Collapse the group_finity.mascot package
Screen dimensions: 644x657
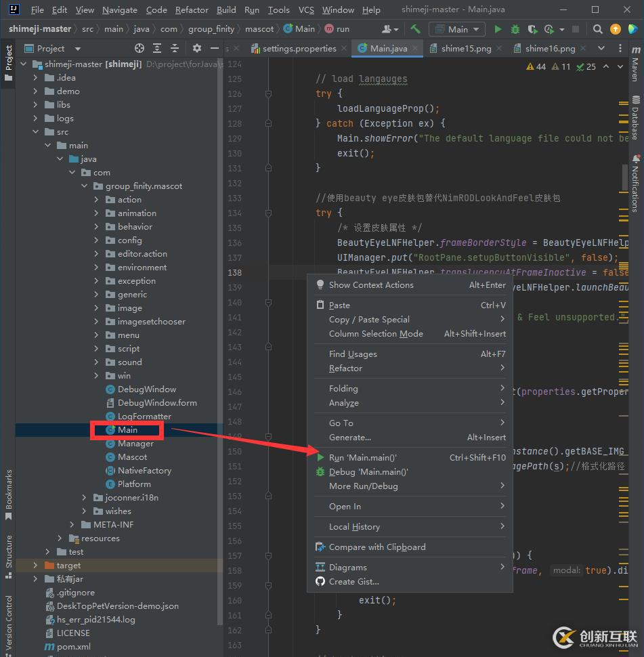click(x=84, y=186)
